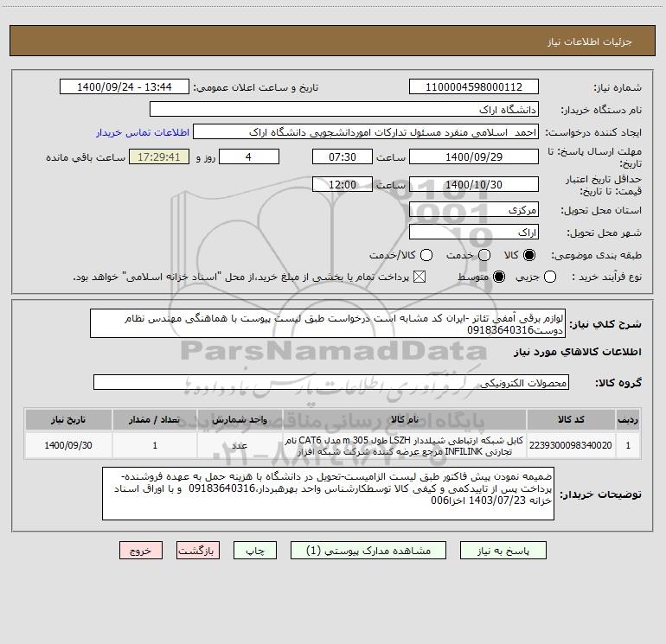The width and height of the screenshot is (666, 644).
Task: Select the کالا radio button
Action: tap(529, 255)
